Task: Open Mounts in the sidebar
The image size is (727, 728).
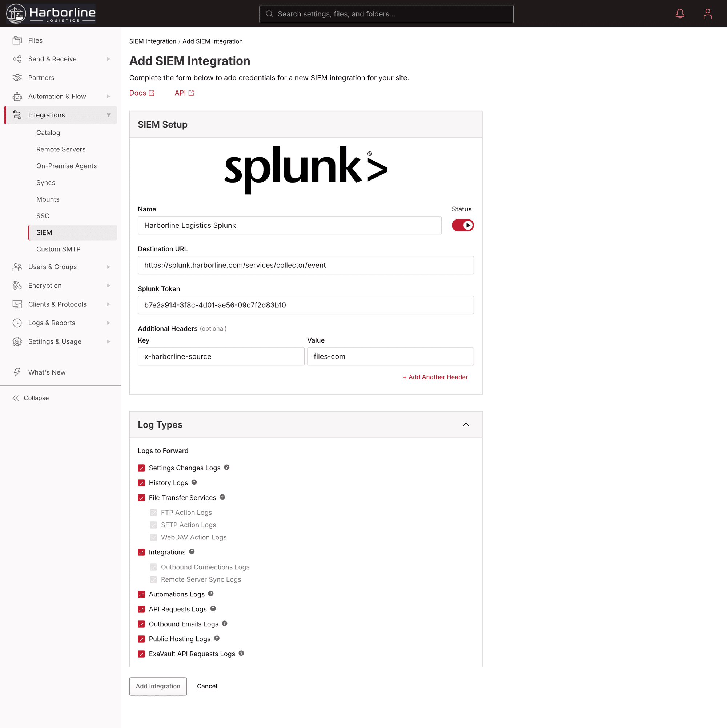Action: [x=48, y=199]
